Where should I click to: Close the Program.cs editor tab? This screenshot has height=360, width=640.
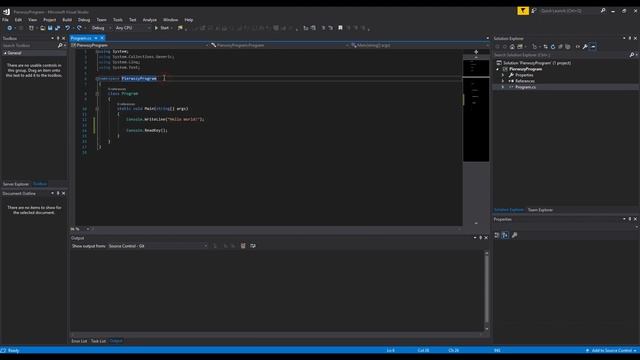coord(102,38)
